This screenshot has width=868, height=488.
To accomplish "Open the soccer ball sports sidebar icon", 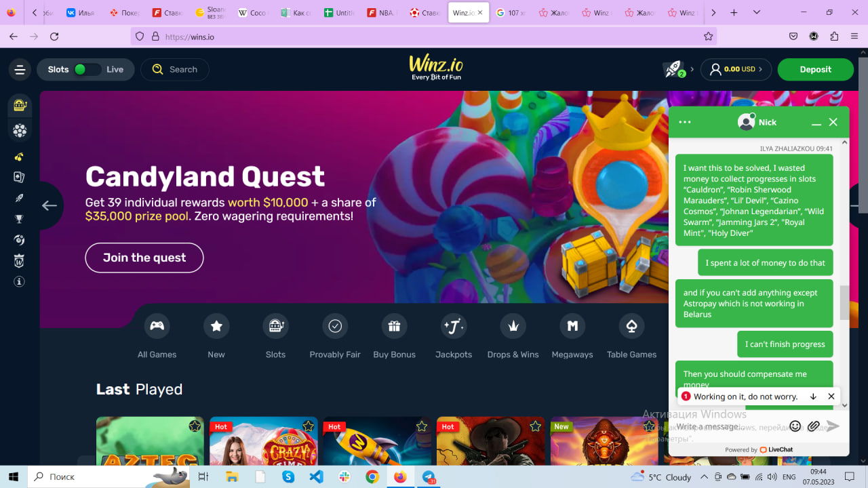I will [20, 130].
